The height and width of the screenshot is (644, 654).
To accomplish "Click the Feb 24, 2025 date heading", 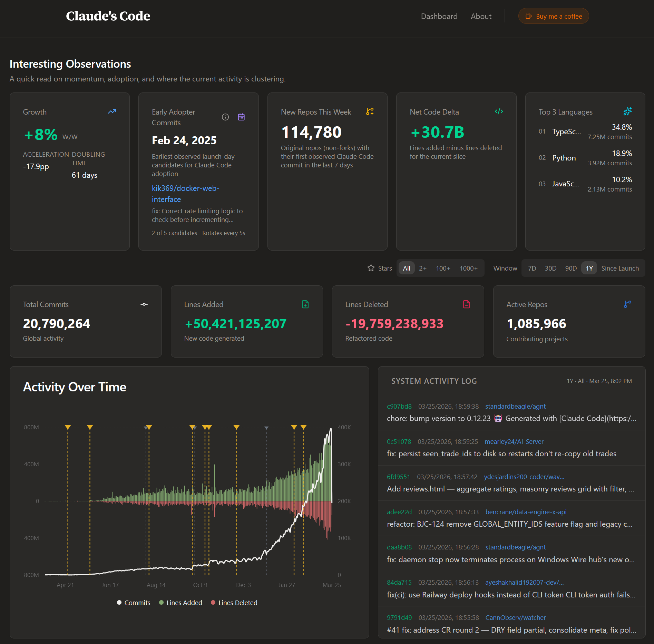I will click(184, 140).
